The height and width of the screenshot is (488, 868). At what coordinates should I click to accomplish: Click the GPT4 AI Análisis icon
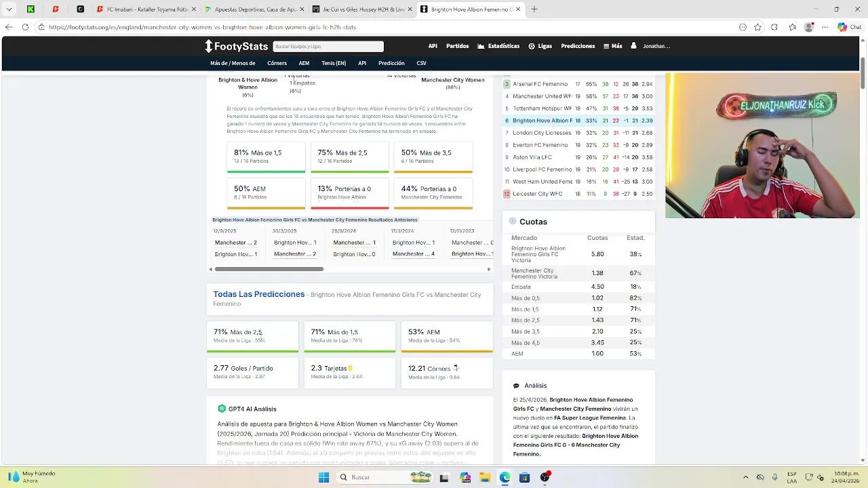222,409
